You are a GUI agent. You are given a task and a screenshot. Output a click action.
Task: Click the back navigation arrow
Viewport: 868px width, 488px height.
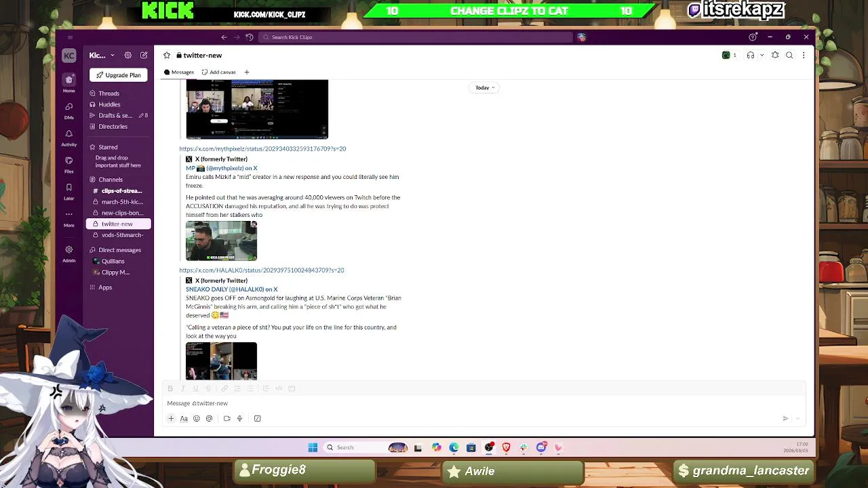tap(224, 37)
